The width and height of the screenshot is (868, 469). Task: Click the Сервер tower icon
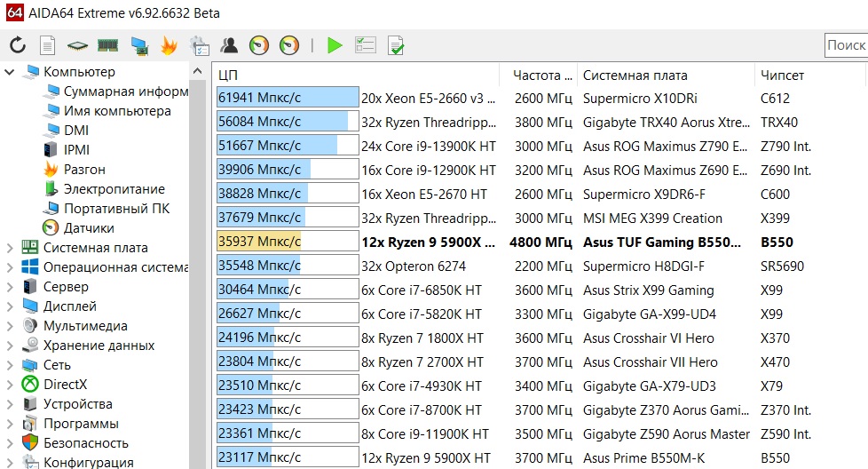[30, 287]
